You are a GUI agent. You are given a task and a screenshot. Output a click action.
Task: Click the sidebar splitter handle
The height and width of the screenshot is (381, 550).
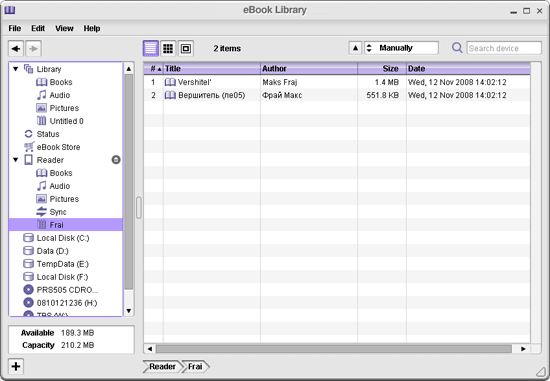tap(139, 208)
